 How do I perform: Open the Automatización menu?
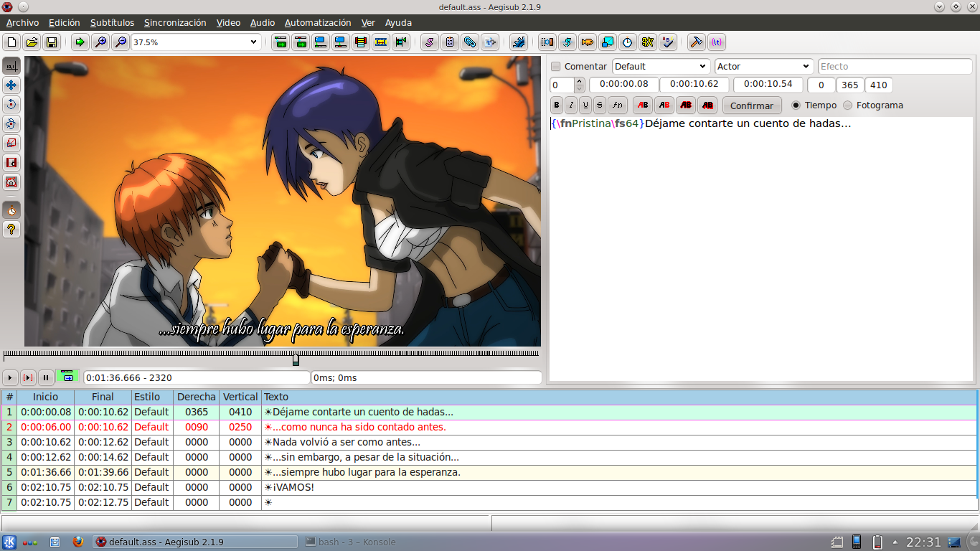pos(318,23)
